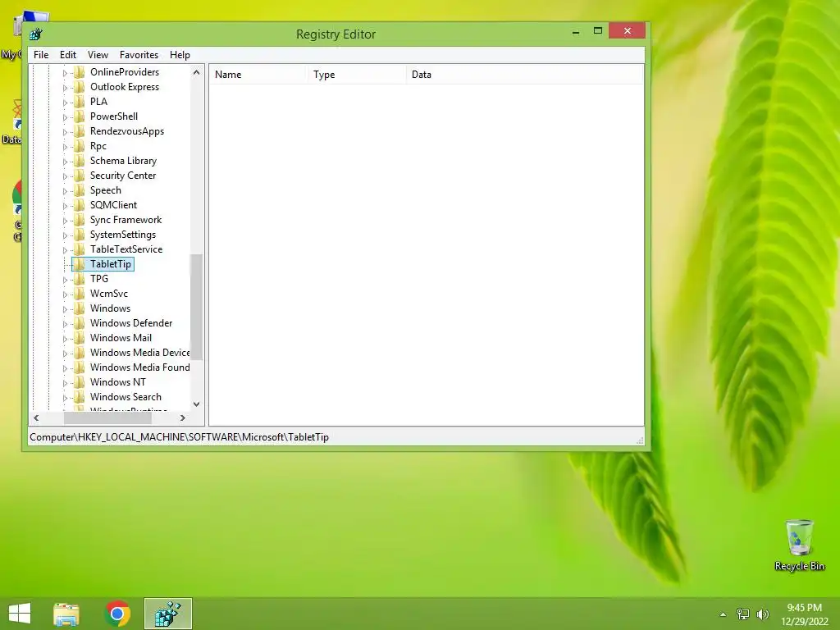The width and height of the screenshot is (840, 630).
Task: Click the PLA folder icon
Action: pyautogui.click(x=80, y=101)
